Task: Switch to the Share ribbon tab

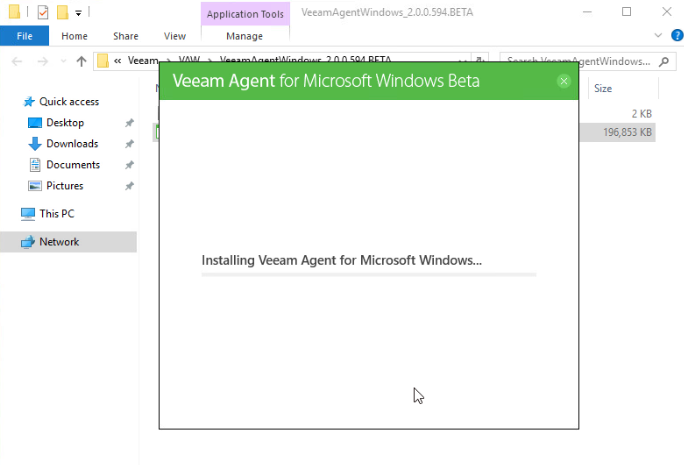Action: click(126, 36)
